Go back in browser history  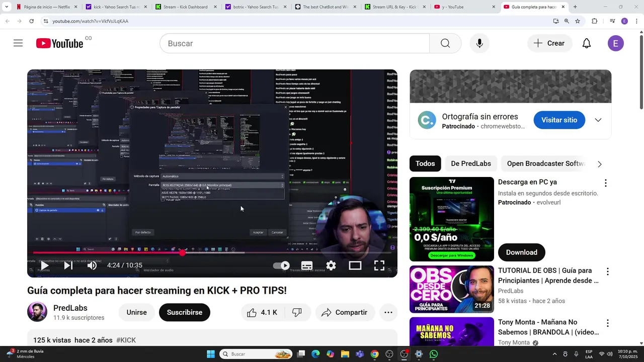7,21
